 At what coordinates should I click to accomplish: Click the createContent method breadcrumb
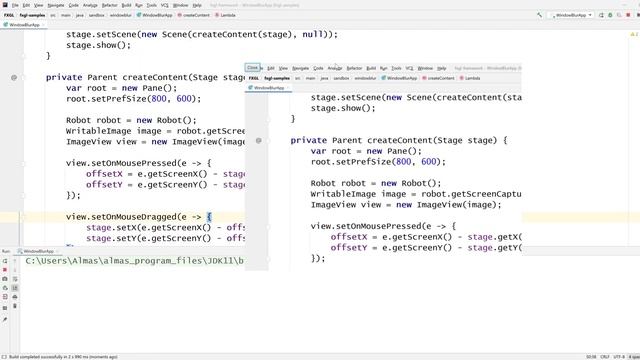click(193, 15)
